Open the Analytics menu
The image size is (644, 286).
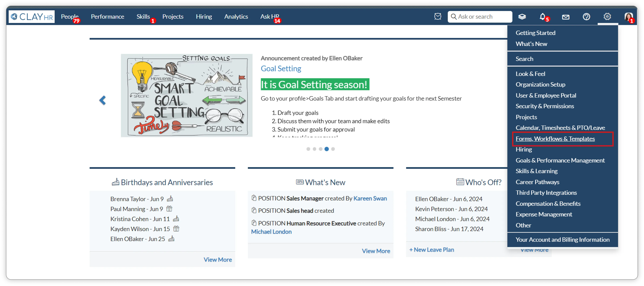click(236, 16)
